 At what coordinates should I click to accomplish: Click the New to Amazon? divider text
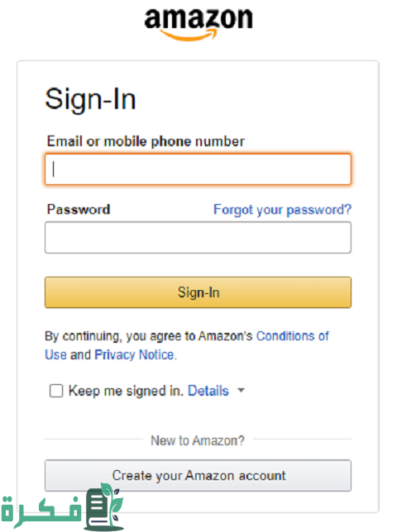198,440
